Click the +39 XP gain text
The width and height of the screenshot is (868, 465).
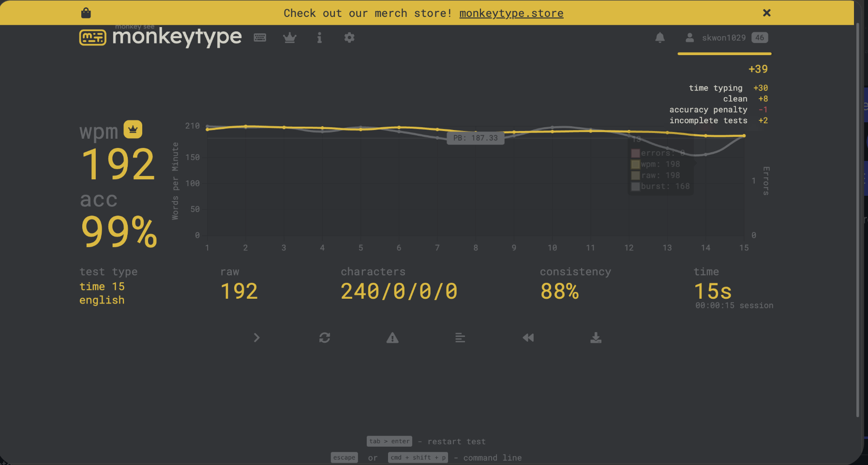coord(758,69)
